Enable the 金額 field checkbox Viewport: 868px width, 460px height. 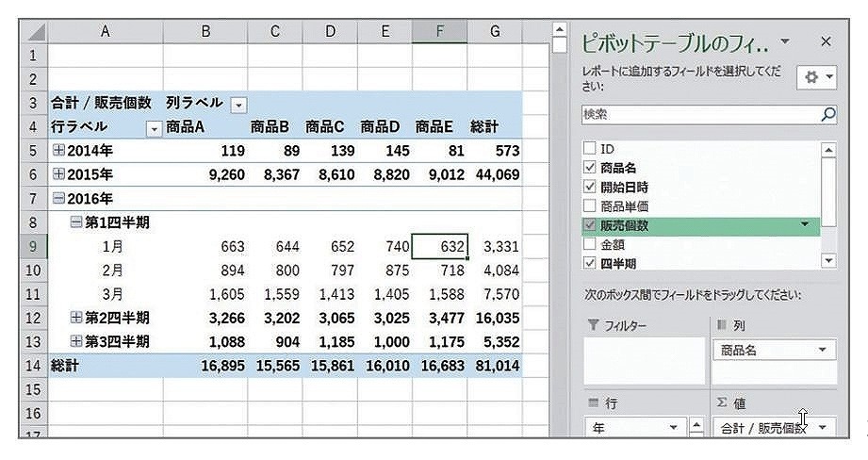(x=590, y=244)
